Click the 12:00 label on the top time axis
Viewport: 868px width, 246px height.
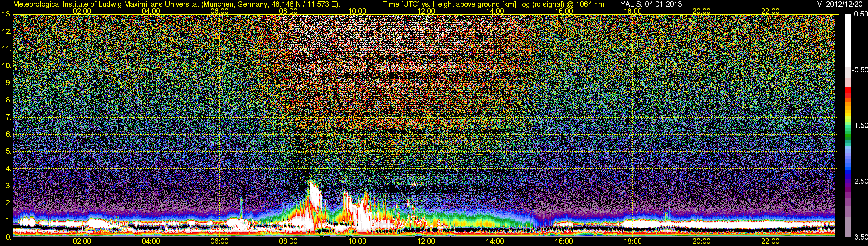click(x=426, y=11)
